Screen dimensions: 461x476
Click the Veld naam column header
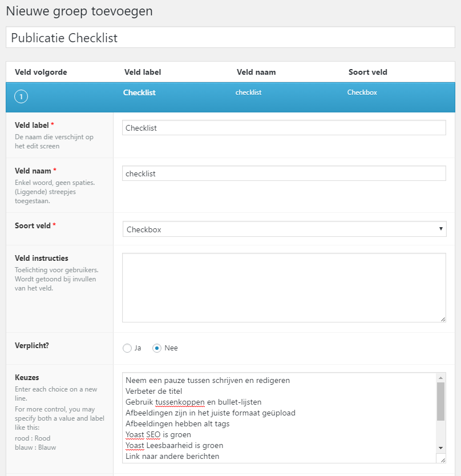(x=256, y=72)
